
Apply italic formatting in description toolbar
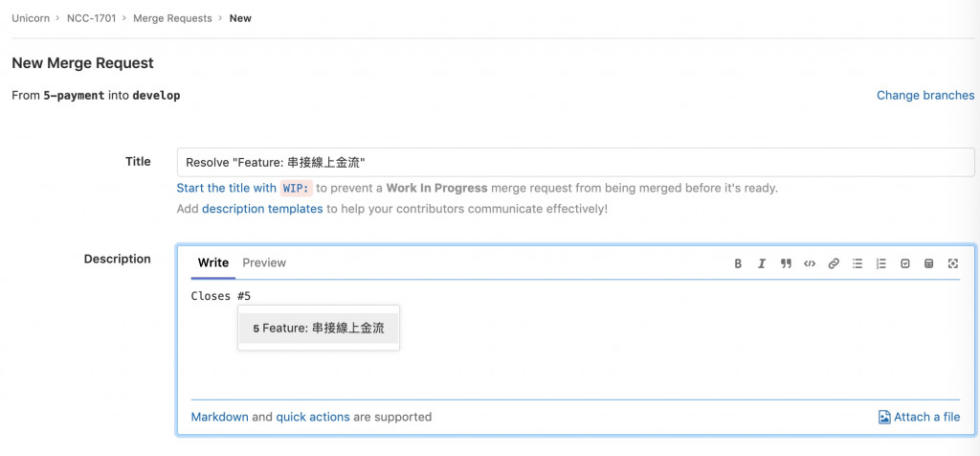(762, 263)
